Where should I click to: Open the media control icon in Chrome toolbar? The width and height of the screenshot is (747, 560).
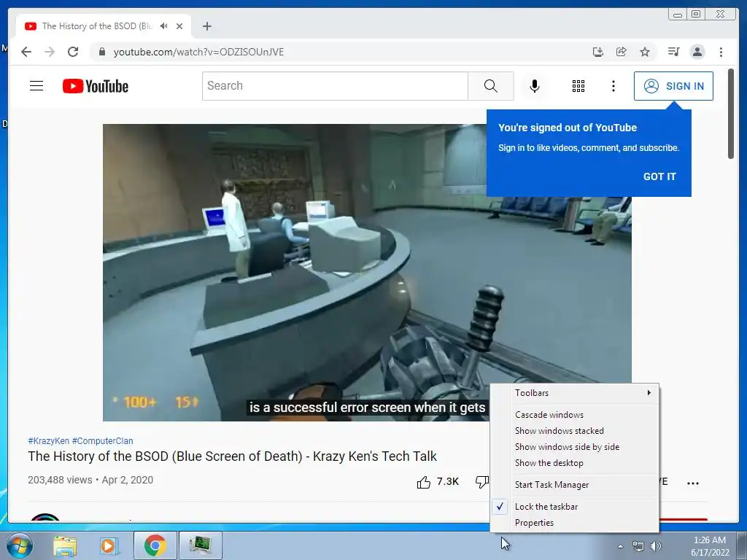(x=673, y=52)
